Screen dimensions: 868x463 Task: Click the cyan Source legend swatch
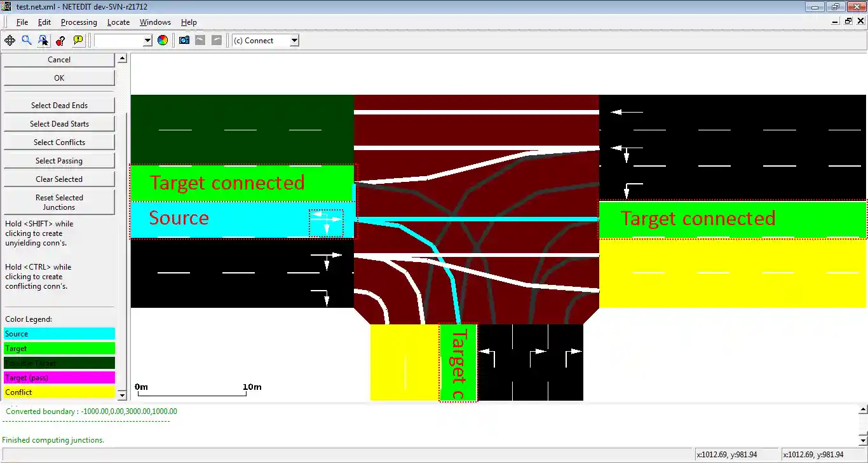point(59,334)
